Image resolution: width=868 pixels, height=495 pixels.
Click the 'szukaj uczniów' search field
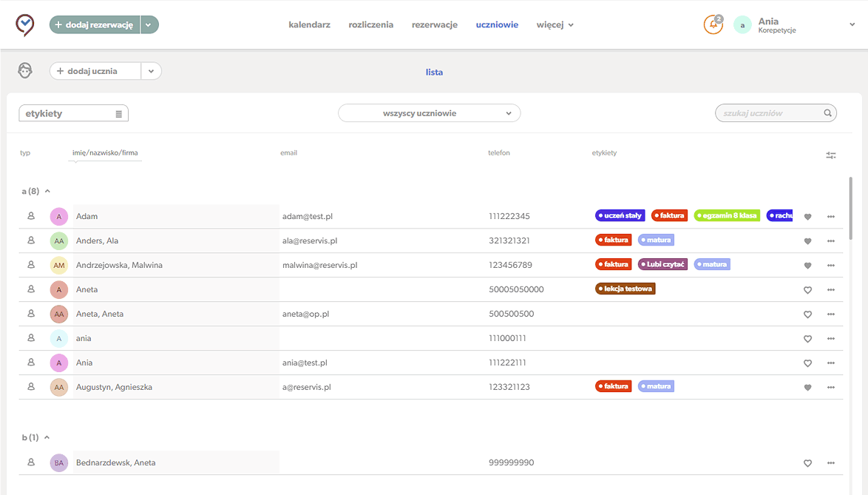pos(767,113)
